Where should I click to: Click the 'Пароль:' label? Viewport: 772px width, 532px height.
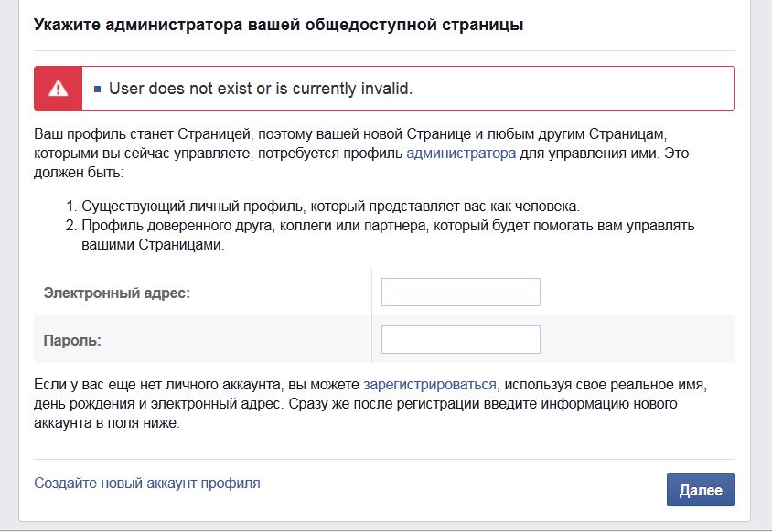pyautogui.click(x=72, y=340)
